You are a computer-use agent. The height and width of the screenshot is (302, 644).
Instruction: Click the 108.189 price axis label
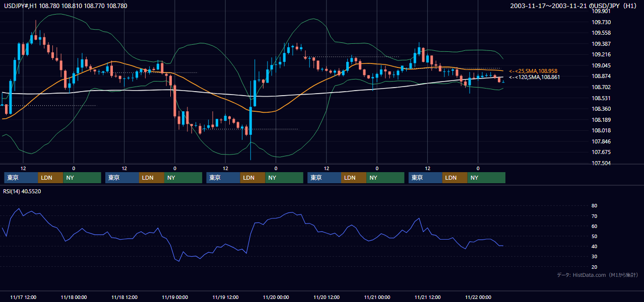coord(601,120)
